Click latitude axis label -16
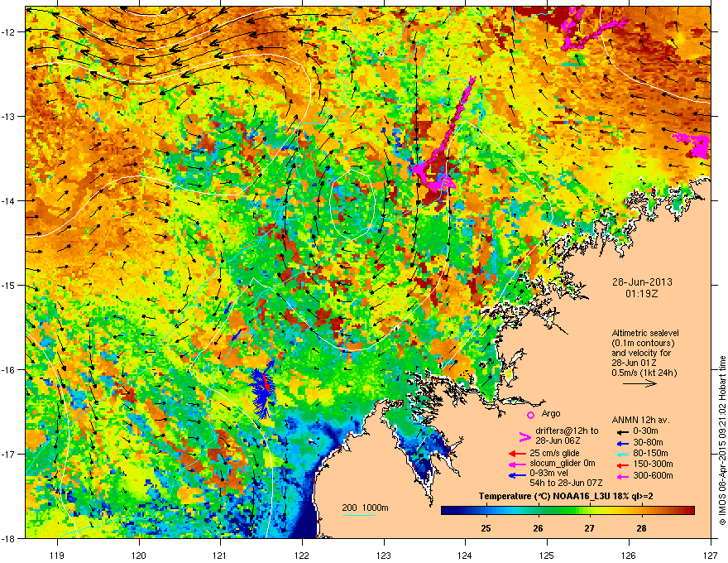Screen dimensions: 728x563 pyautogui.click(x=9, y=370)
